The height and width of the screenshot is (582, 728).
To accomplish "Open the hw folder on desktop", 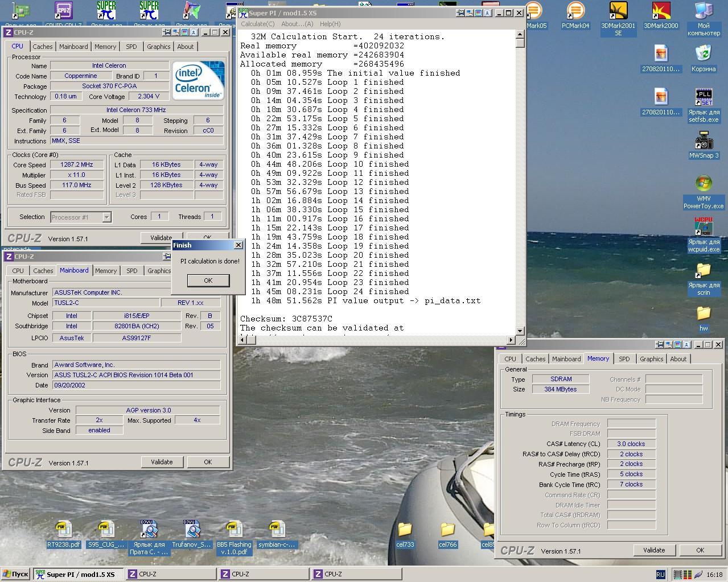I will click(704, 319).
